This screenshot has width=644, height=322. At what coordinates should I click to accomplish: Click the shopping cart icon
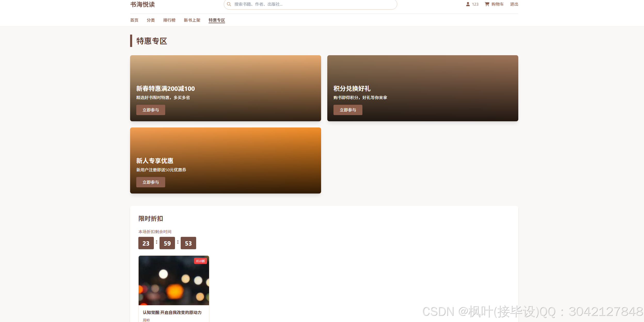coord(487,4)
